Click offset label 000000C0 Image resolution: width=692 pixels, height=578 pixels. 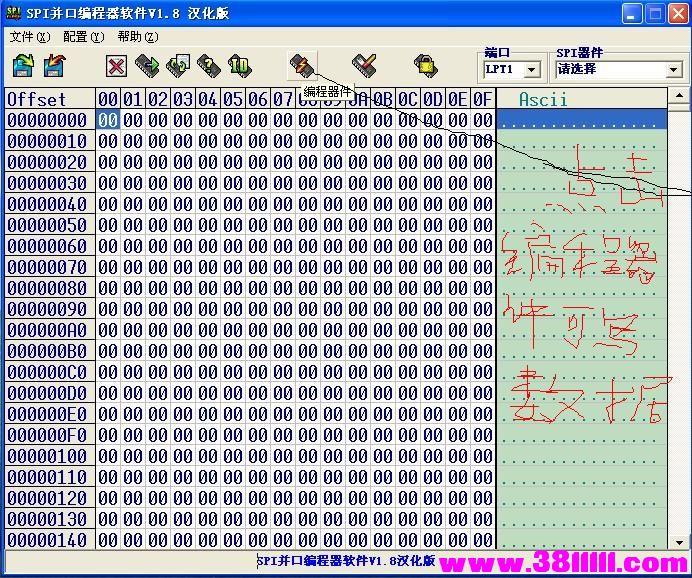pos(50,372)
